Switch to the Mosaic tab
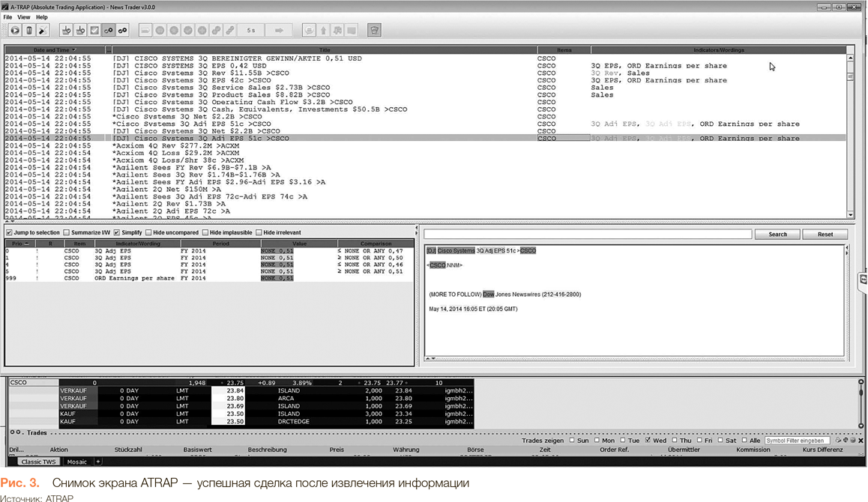868x502 pixels. click(x=75, y=462)
